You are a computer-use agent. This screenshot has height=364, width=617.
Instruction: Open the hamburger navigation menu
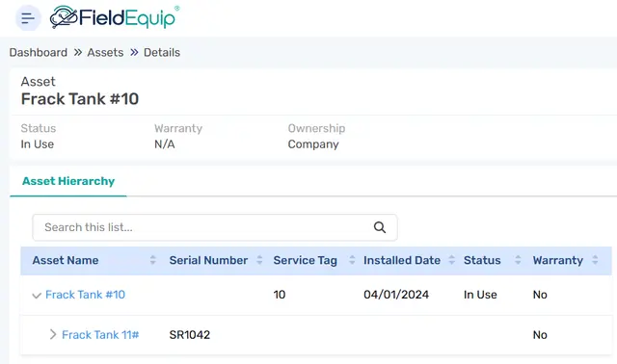click(x=28, y=18)
